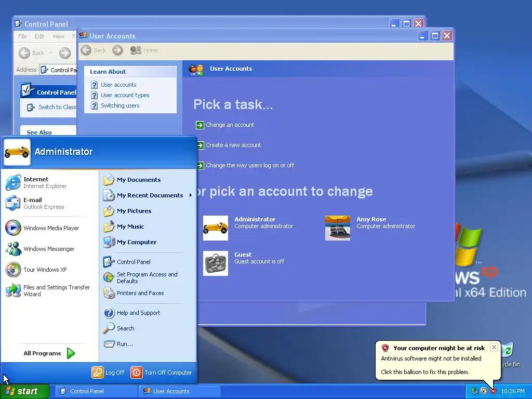Click taskbar clock showing 10:26 PM
This screenshot has width=532, height=399.
click(513, 391)
